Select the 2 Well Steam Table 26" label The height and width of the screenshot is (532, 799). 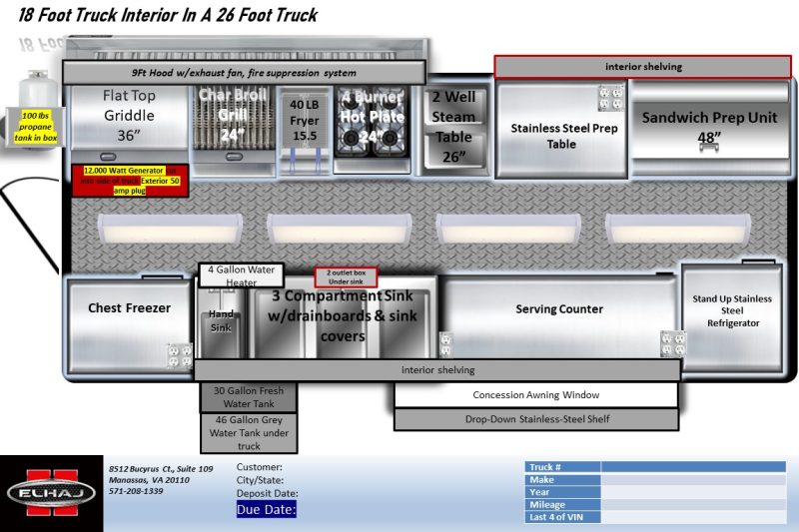[x=453, y=127]
